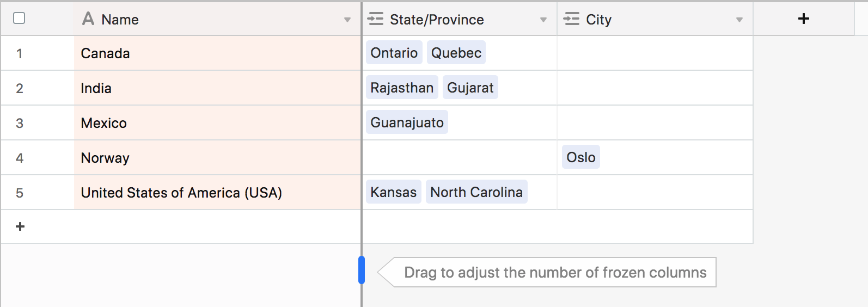Click the blue frozen columns handle
Image resolution: width=868 pixels, height=307 pixels.
[362, 270]
